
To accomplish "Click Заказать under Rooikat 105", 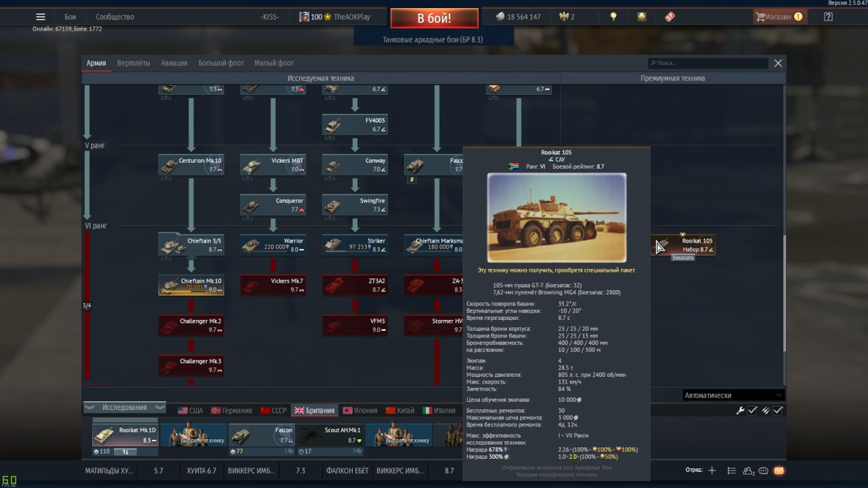I will [x=683, y=258].
